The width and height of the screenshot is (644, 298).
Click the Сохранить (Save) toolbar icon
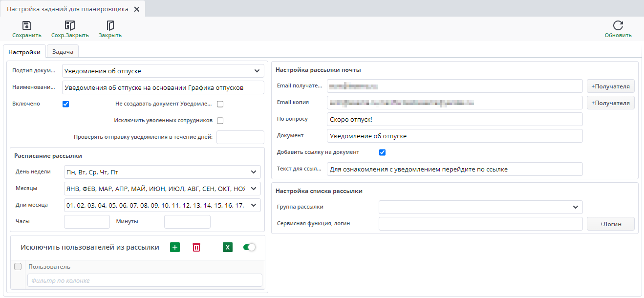(x=27, y=26)
